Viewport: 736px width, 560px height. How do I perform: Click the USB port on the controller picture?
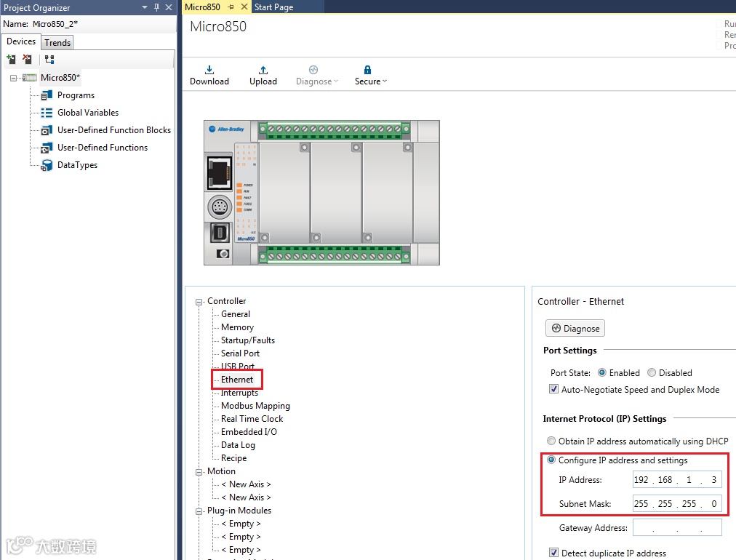pos(219,233)
